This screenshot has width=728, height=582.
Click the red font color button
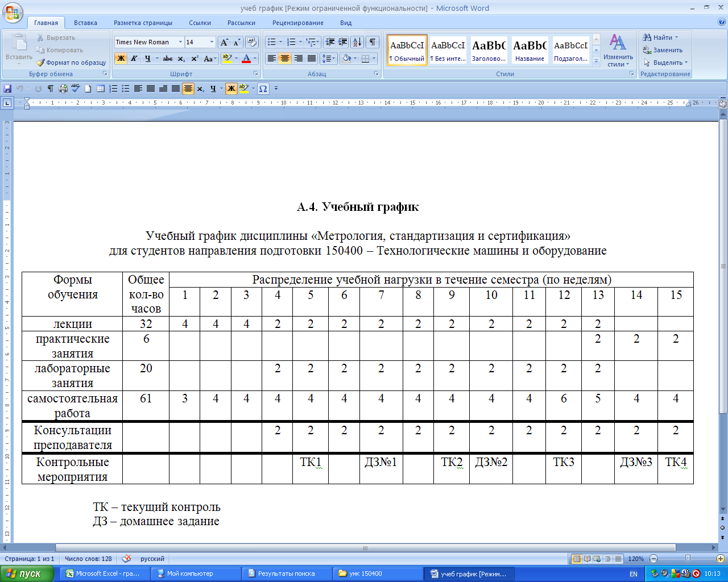click(246, 59)
